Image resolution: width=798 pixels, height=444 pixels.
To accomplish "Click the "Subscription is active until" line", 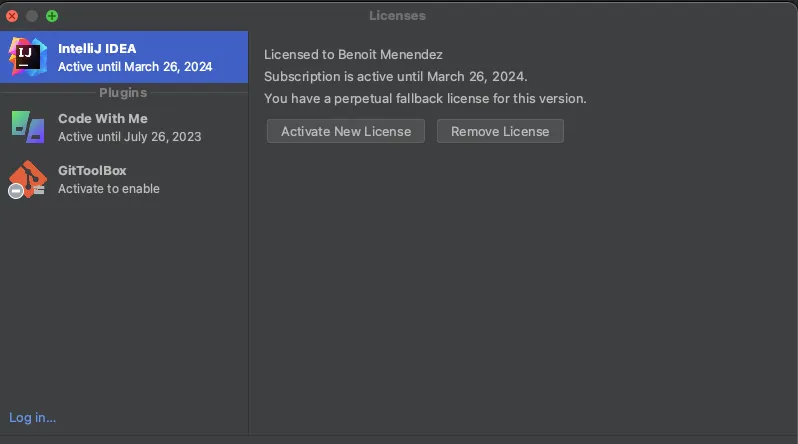I will click(x=395, y=76).
